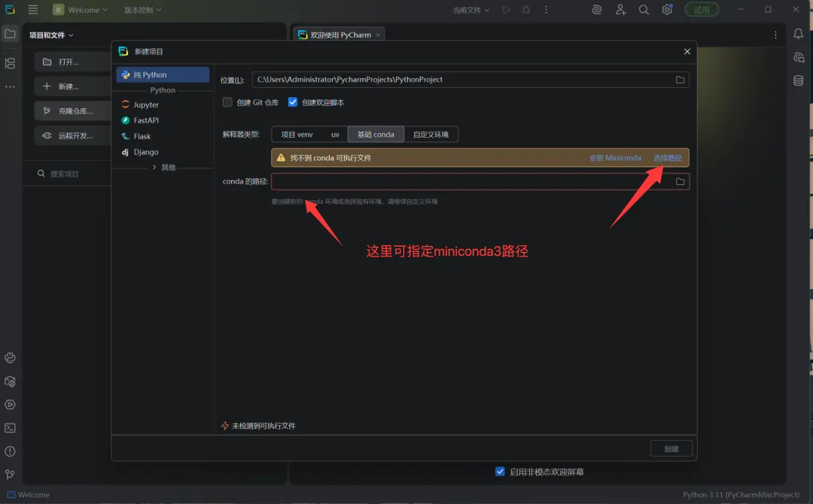Image resolution: width=813 pixels, height=504 pixels.
Task: Click Select path link in warning
Action: click(668, 158)
